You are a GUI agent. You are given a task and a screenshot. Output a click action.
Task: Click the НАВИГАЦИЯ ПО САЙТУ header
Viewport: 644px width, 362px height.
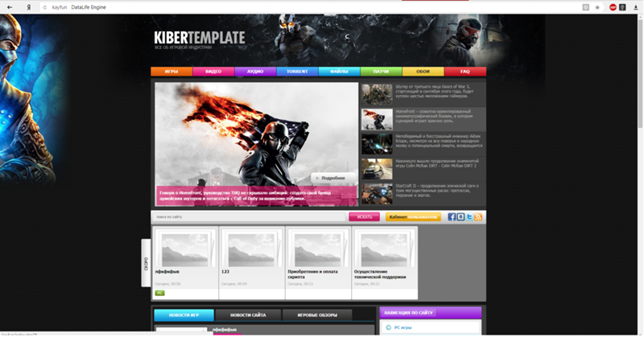coord(430,313)
